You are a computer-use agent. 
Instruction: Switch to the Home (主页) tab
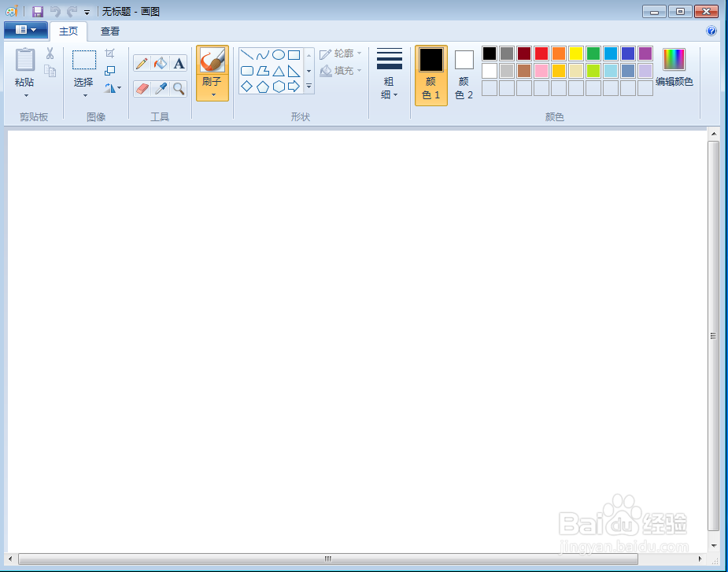(x=68, y=31)
